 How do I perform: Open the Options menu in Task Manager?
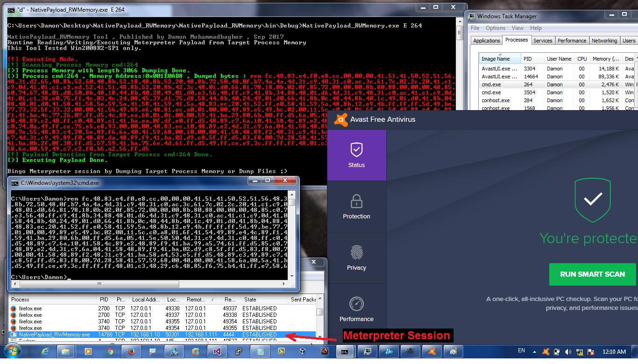pyautogui.click(x=495, y=28)
